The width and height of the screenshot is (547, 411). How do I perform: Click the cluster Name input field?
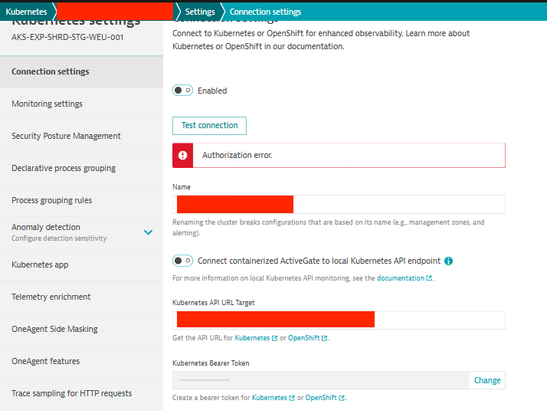tap(339, 204)
